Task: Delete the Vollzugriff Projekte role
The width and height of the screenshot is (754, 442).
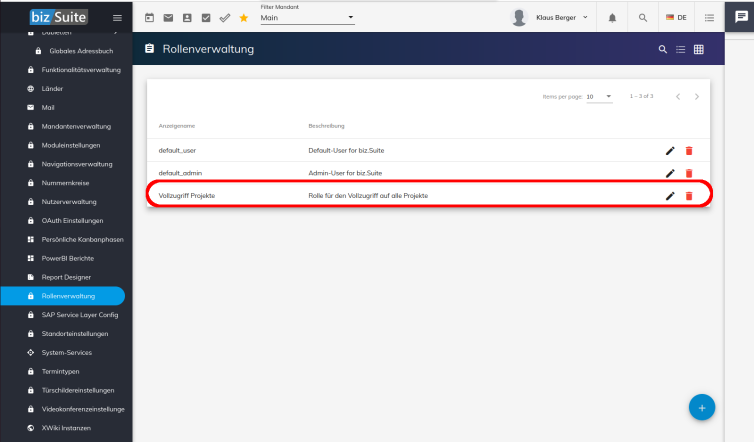Action: pyautogui.click(x=689, y=196)
